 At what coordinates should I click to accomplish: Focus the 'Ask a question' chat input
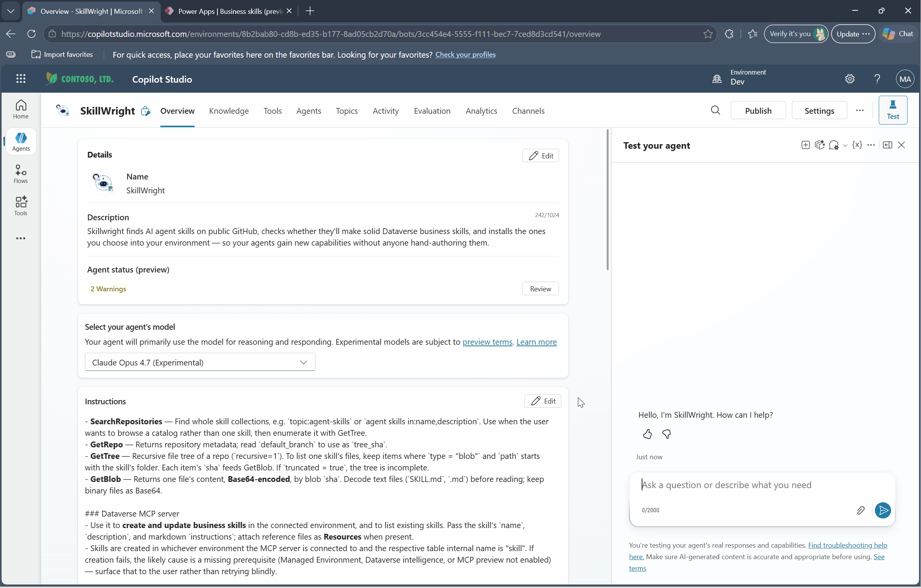coord(762,485)
